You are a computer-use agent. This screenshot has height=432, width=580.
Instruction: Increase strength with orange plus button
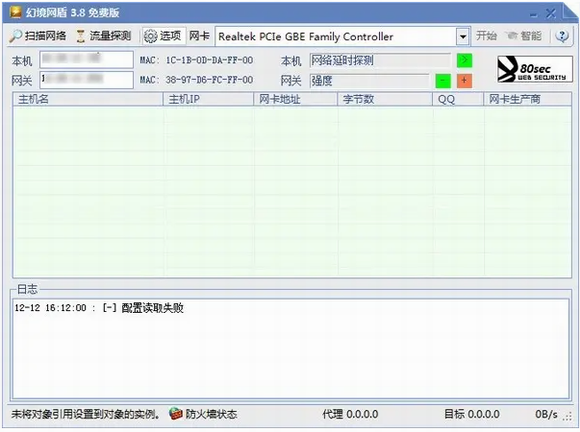pos(464,81)
